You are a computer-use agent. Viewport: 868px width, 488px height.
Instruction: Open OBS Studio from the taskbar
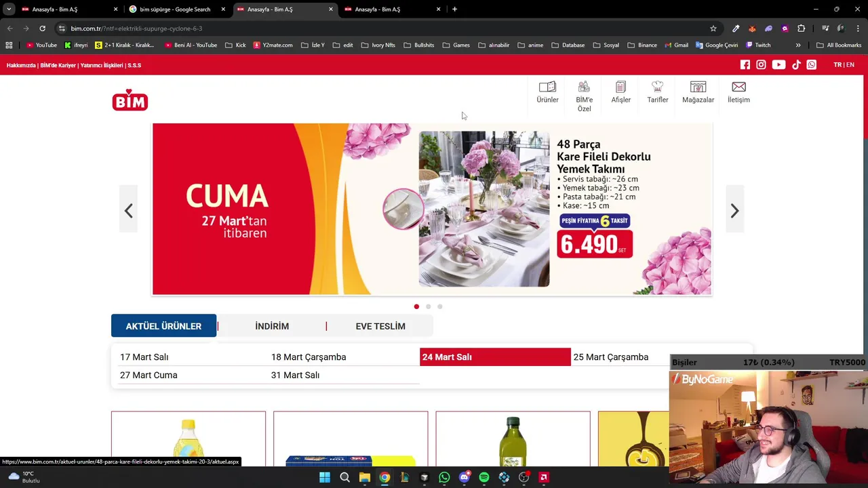pos(524,477)
